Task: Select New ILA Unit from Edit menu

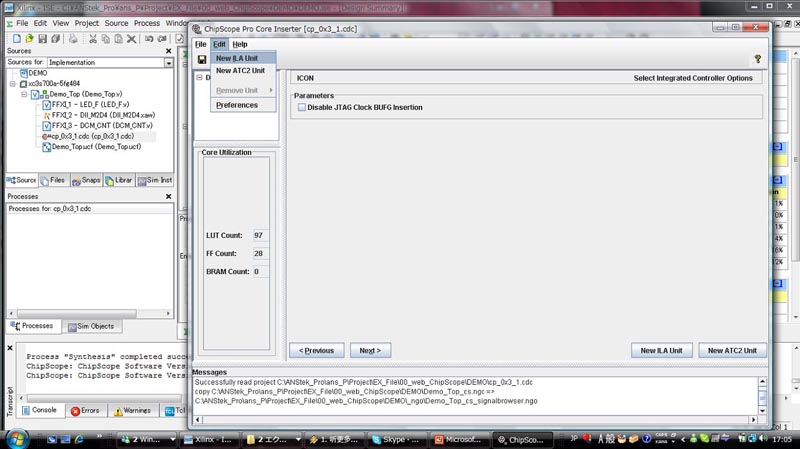Action: (x=243, y=58)
